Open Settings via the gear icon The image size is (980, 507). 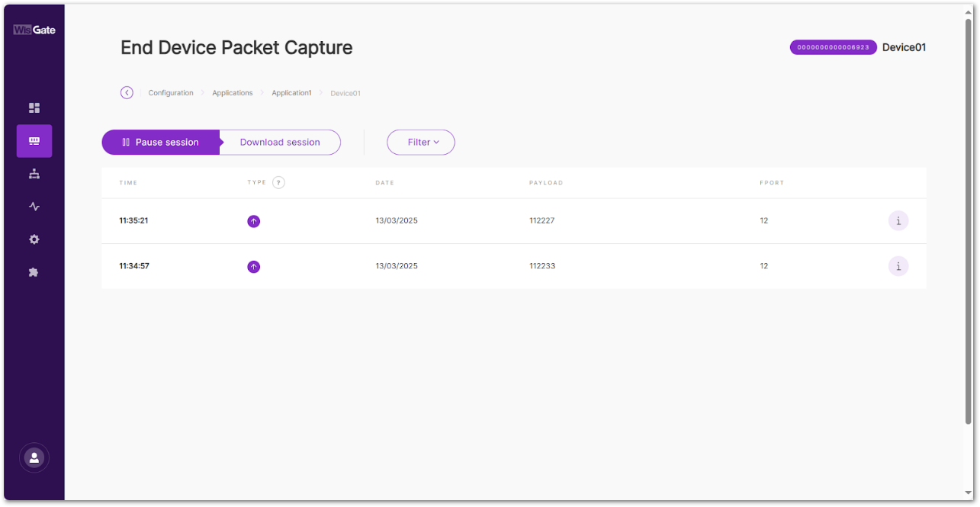pos(34,239)
